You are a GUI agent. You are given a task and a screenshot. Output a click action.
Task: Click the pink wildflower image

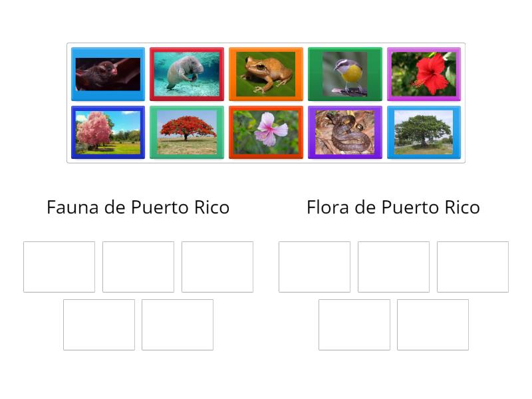265,132
